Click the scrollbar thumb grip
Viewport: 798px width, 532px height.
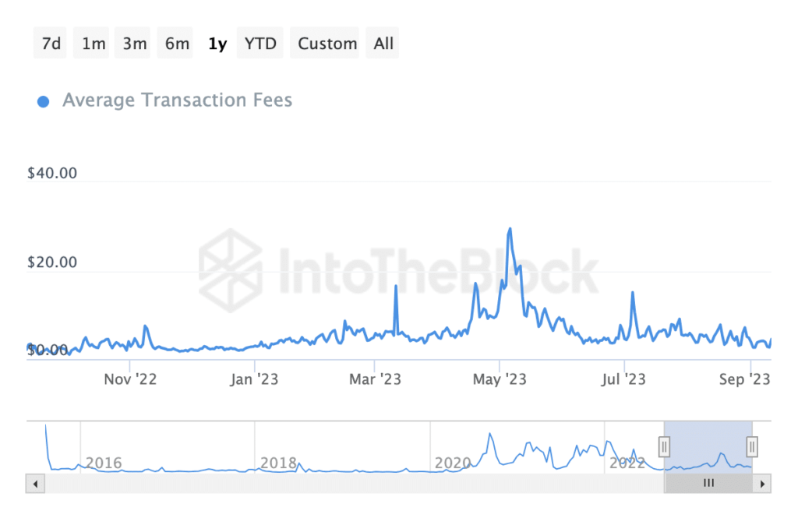(708, 483)
